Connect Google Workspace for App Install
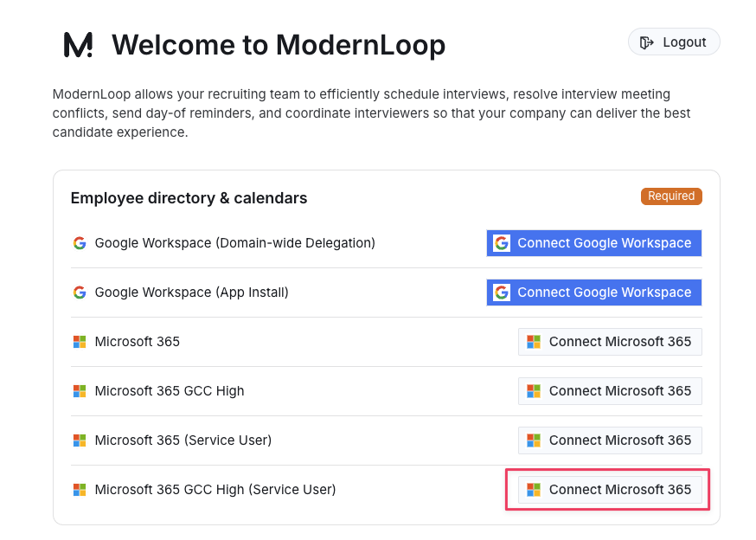Image resolution: width=756 pixels, height=540 pixels. click(x=594, y=292)
